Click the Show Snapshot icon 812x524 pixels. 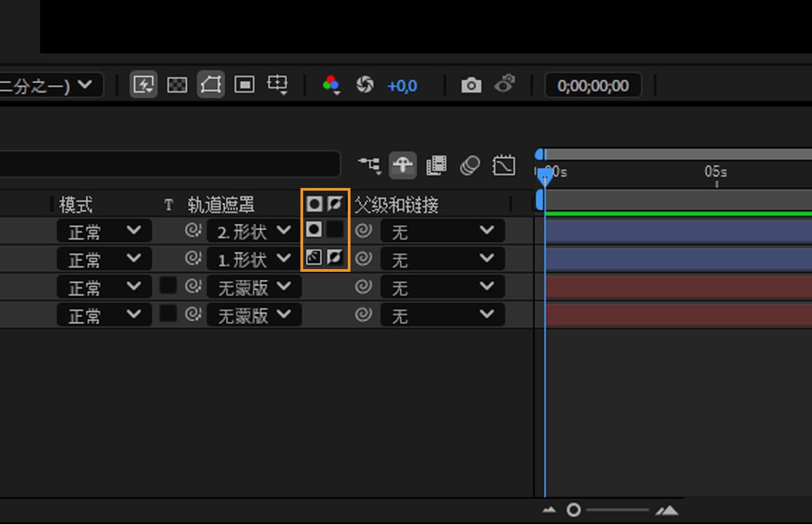[x=504, y=85]
